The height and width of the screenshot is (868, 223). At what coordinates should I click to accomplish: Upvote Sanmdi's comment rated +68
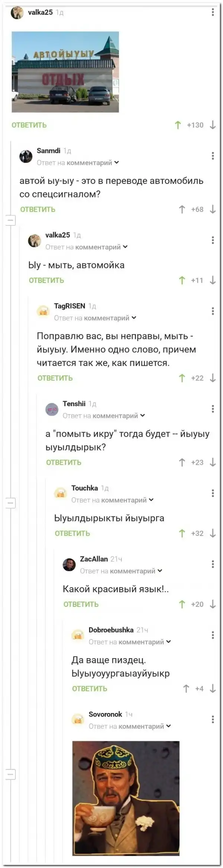(x=182, y=209)
